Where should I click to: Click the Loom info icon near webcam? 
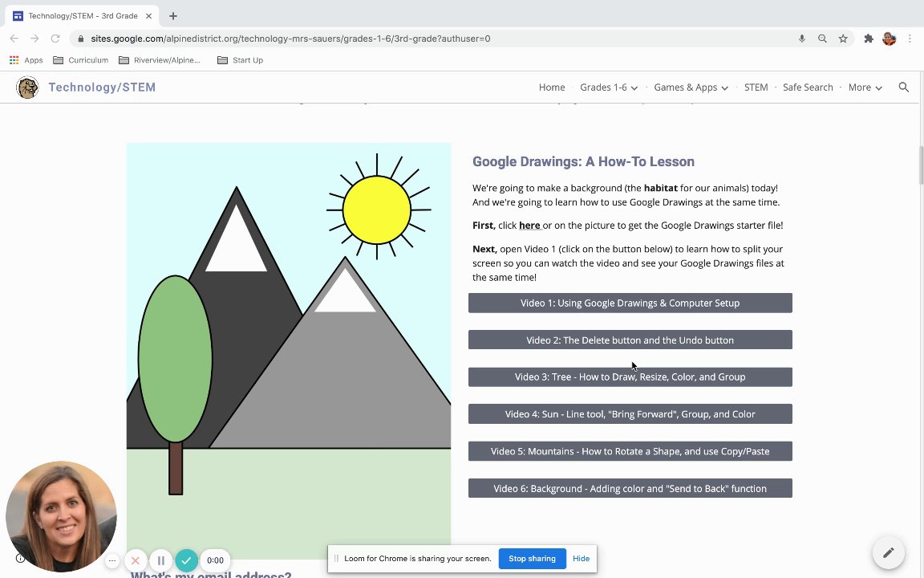[x=20, y=558]
